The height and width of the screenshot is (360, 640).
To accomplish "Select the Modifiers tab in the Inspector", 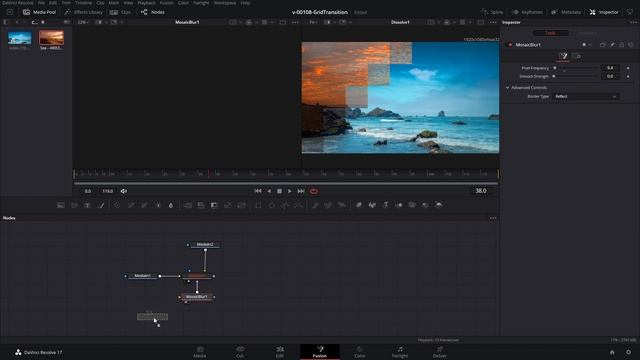I will pyautogui.click(x=587, y=33).
